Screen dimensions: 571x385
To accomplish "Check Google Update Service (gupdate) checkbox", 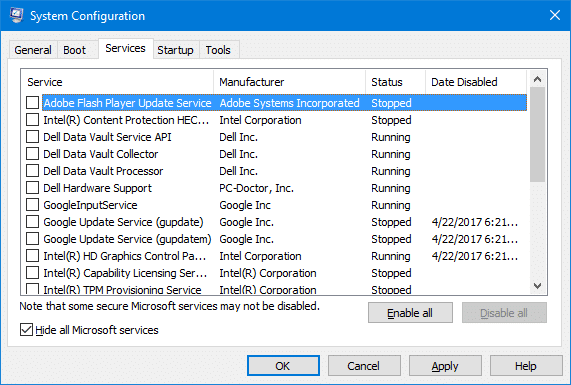I will [x=32, y=222].
